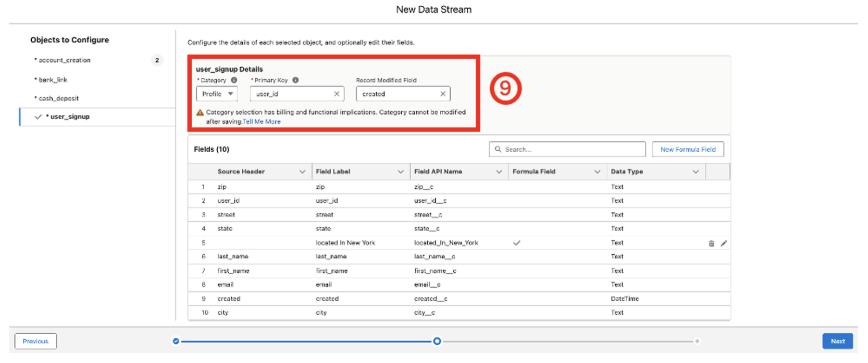Open the Field Label column menu
Viewport: 868px width, 363px height.
point(400,172)
